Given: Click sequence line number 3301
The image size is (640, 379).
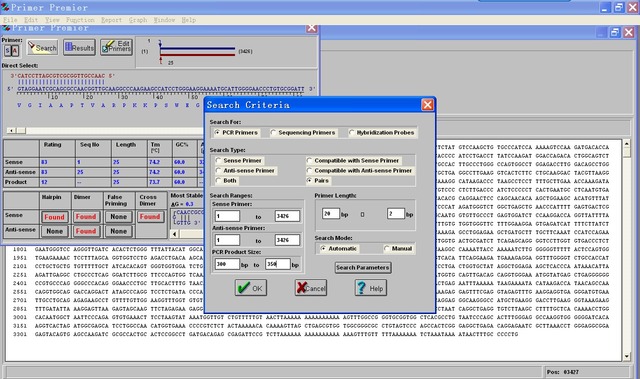Looking at the screenshot, I should (x=20, y=334).
